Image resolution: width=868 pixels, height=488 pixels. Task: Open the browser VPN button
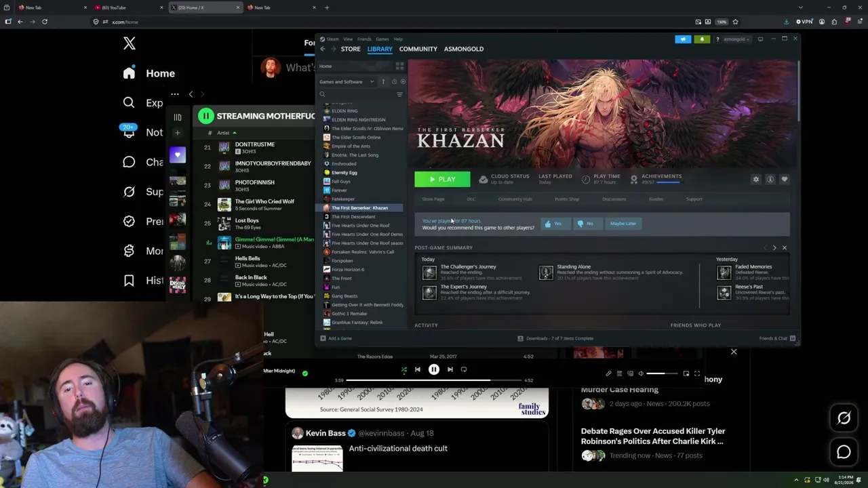tap(804, 22)
